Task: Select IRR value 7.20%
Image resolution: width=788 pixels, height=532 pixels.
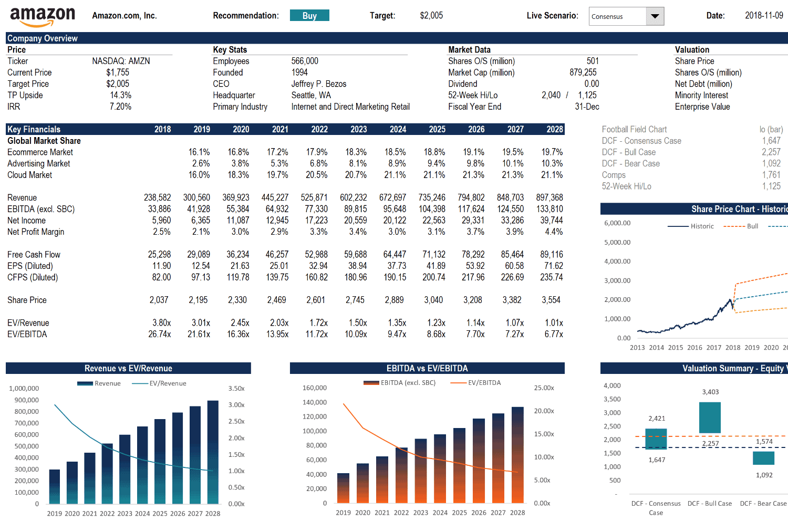Action: click(x=121, y=107)
